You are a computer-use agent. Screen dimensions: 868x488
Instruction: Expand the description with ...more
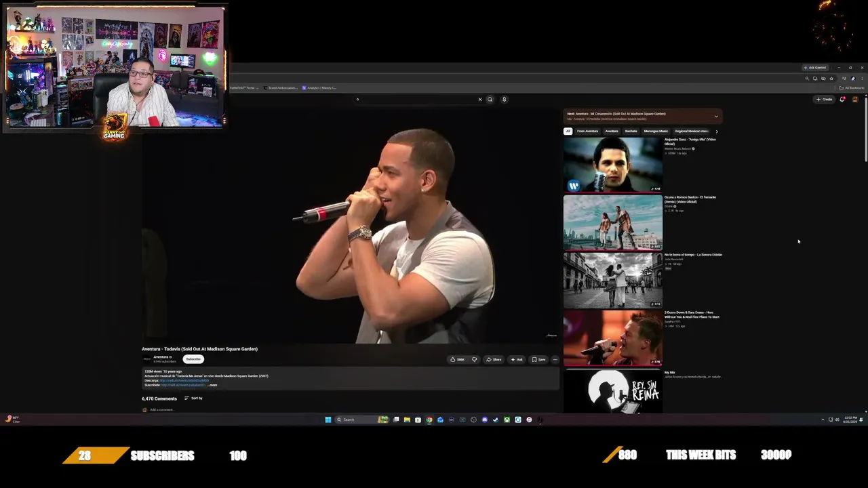pos(212,385)
